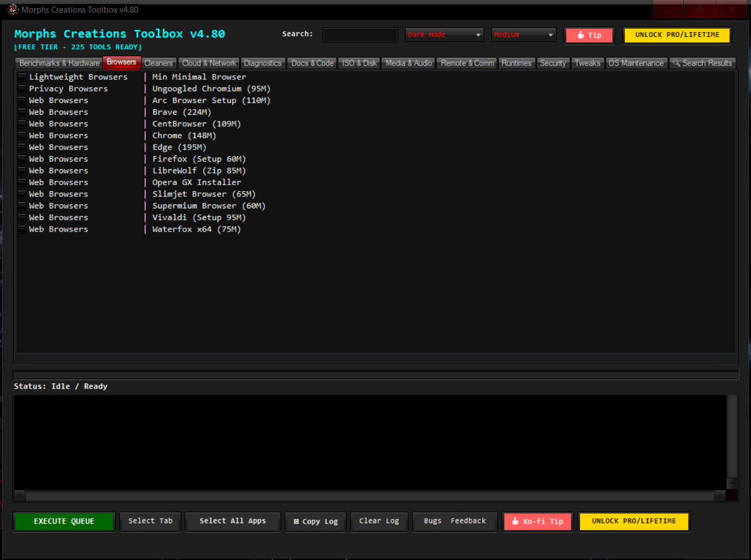Tick the checkbox for Min Minimal Browser

(22, 77)
